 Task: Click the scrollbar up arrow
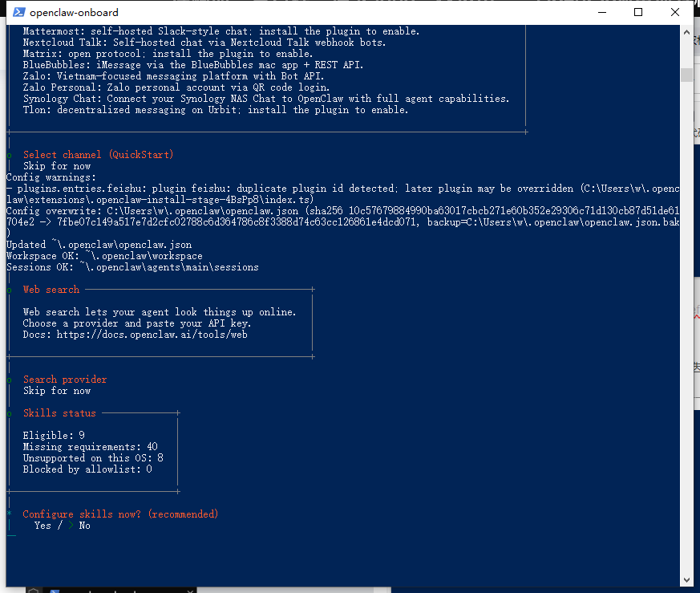point(686,32)
